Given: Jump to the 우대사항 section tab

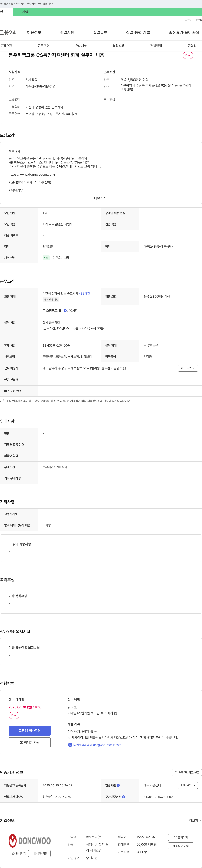Looking at the screenshot, I should [x=81, y=46].
